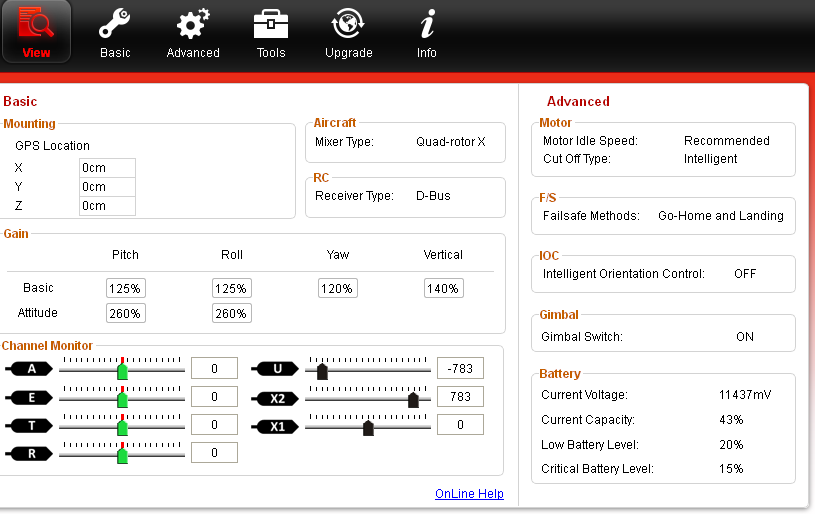Click the channel U value -783 box
The height and width of the screenshot is (514, 815).
[x=461, y=368]
